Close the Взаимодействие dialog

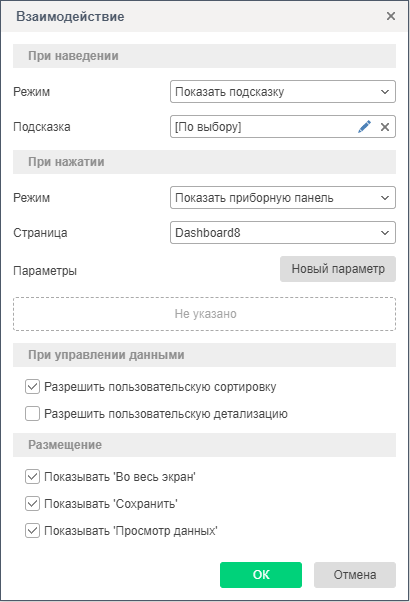pyautogui.click(x=391, y=16)
